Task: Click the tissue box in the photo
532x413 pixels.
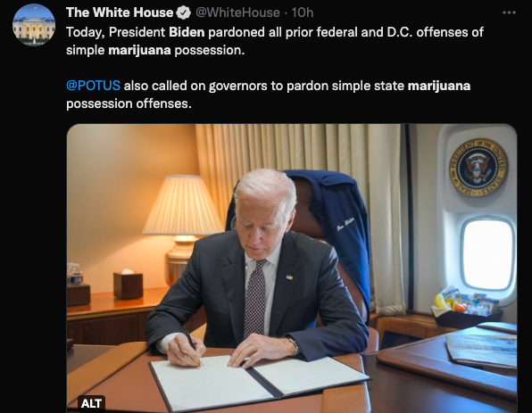Action: point(128,285)
